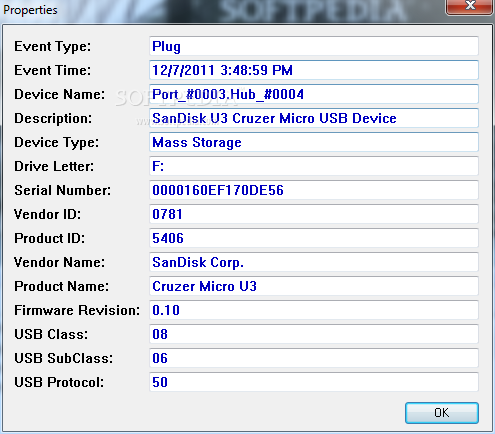Click the 'Device Type:' label

(56, 143)
